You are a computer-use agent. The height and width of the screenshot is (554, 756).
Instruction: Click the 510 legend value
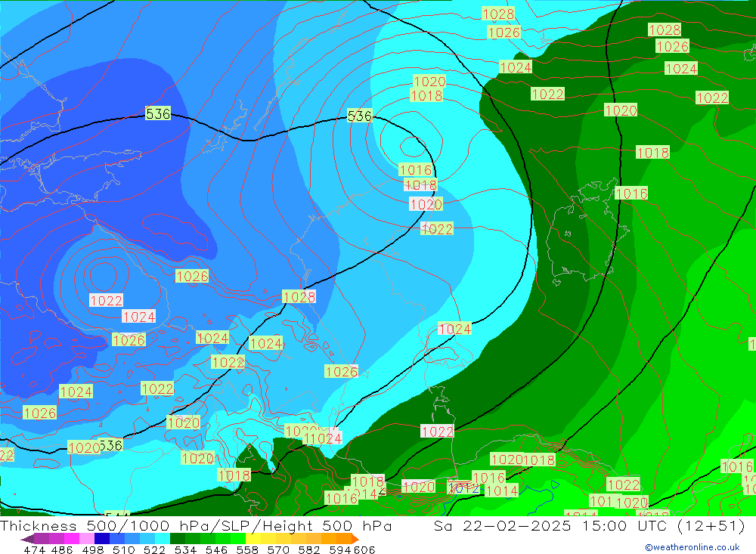point(124,549)
